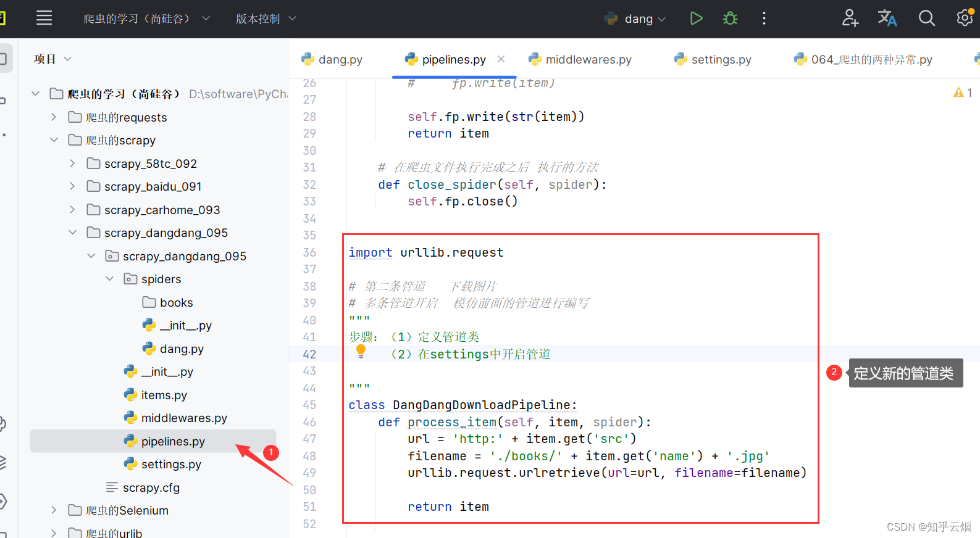Screen dimensions: 980x538
Task: Expand the scrapy_58tc_092 folder
Action: [72, 163]
